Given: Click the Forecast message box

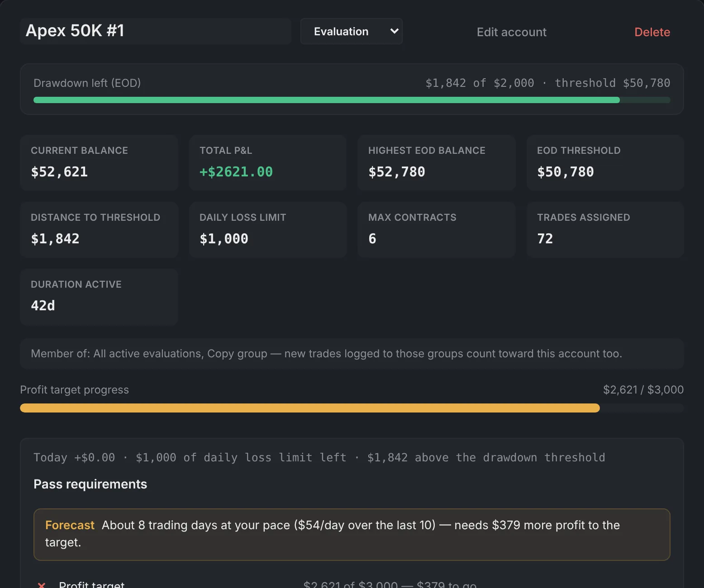Looking at the screenshot, I should 352,535.
